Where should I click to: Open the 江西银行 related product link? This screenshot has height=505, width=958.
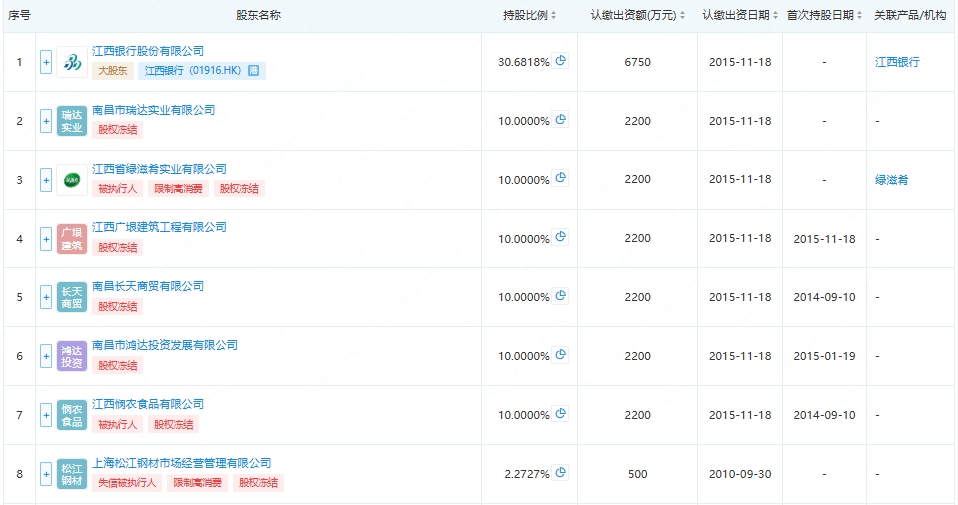click(897, 62)
